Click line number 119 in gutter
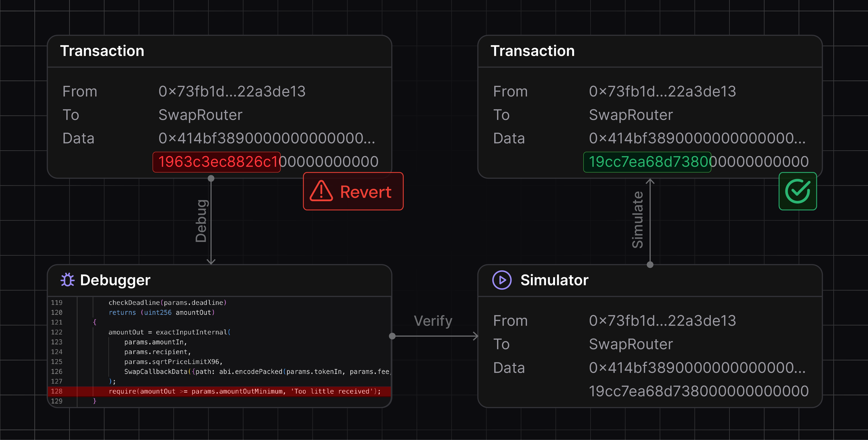The image size is (868, 440). point(57,303)
